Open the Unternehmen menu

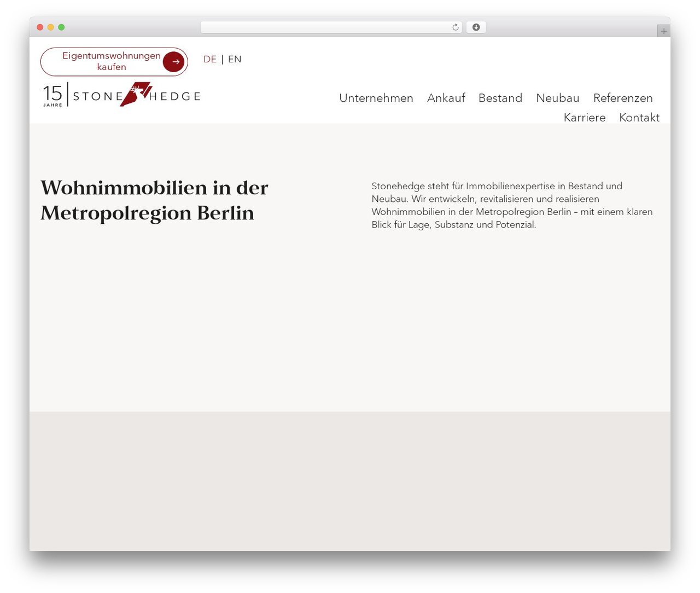(376, 98)
